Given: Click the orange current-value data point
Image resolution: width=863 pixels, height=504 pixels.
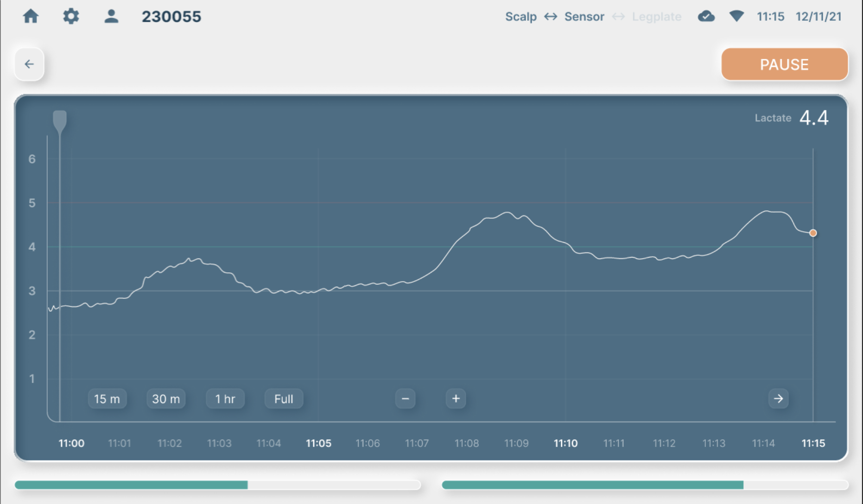Looking at the screenshot, I should tap(813, 233).
